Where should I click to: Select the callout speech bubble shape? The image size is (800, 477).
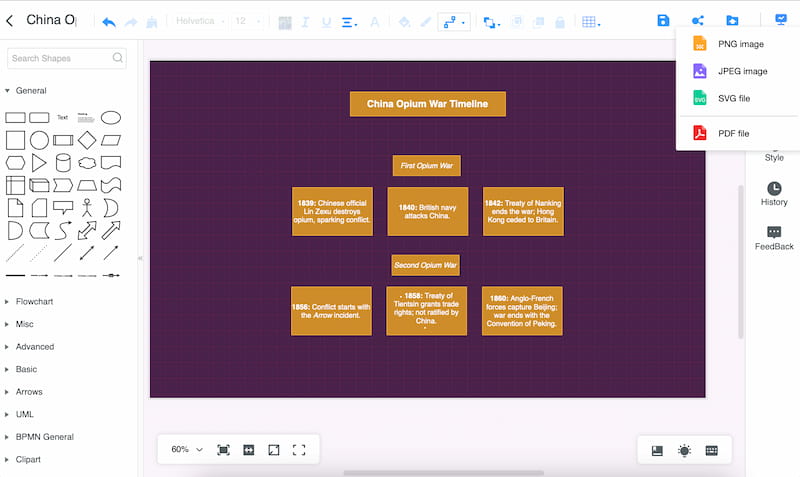click(63, 208)
